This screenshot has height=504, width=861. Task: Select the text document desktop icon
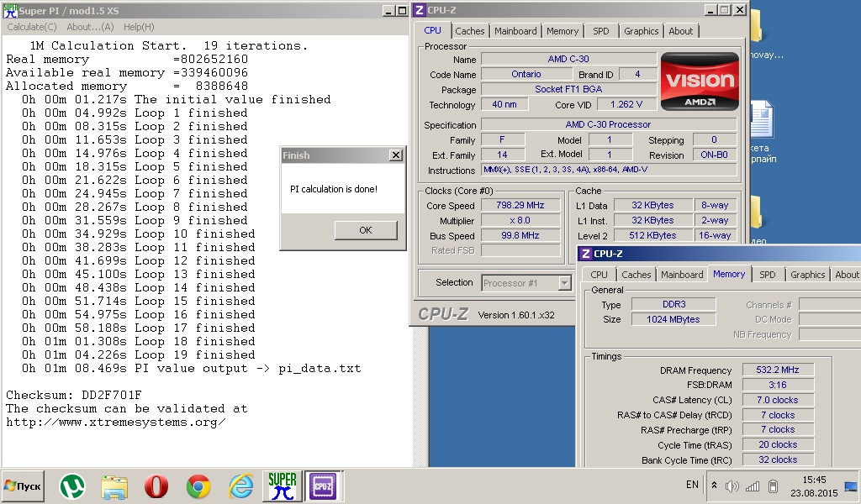click(762, 119)
